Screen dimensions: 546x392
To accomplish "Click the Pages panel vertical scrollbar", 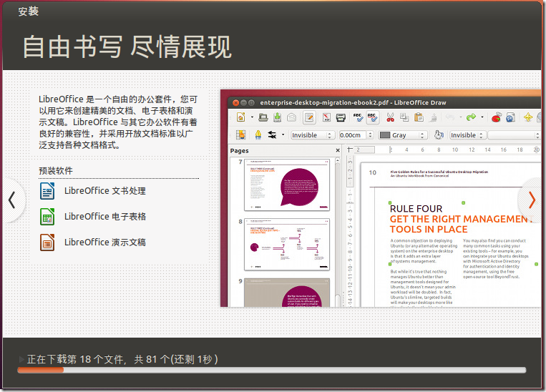I will [338, 232].
